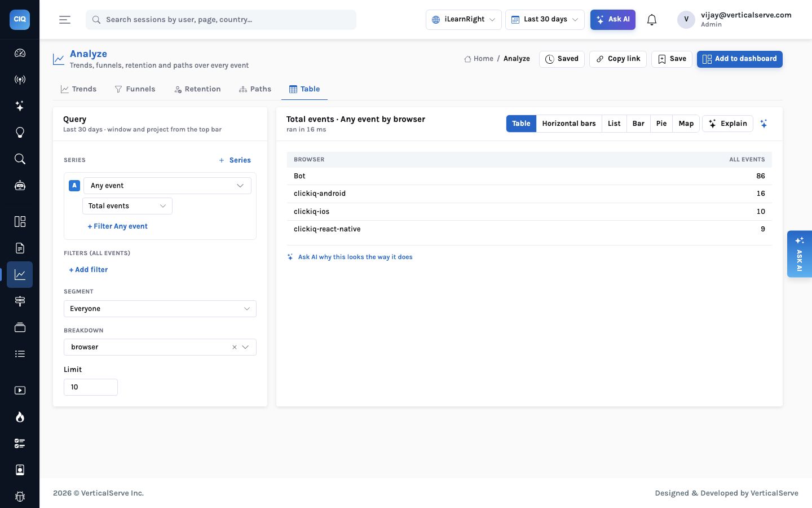Switch result view to Horizontal bars
This screenshot has width=812, height=508.
point(569,124)
